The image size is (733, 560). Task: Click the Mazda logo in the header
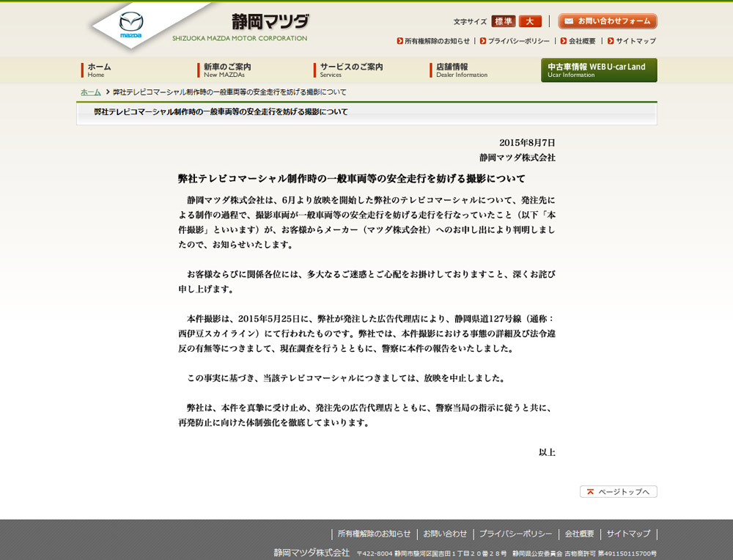click(x=130, y=25)
